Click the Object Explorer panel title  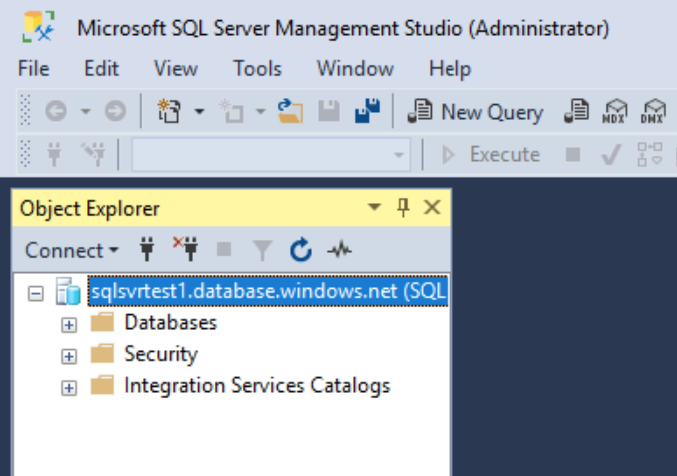90,209
